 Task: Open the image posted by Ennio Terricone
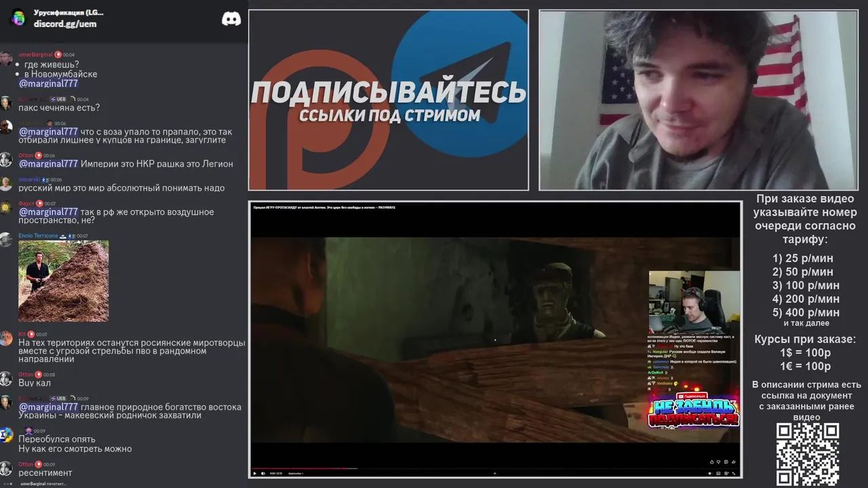[63, 281]
